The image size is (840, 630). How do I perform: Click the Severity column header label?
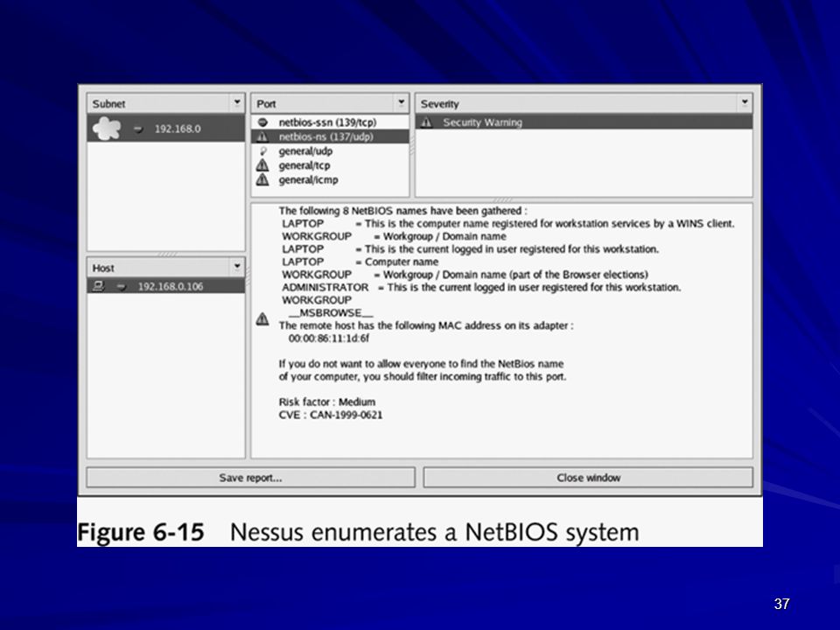440,104
